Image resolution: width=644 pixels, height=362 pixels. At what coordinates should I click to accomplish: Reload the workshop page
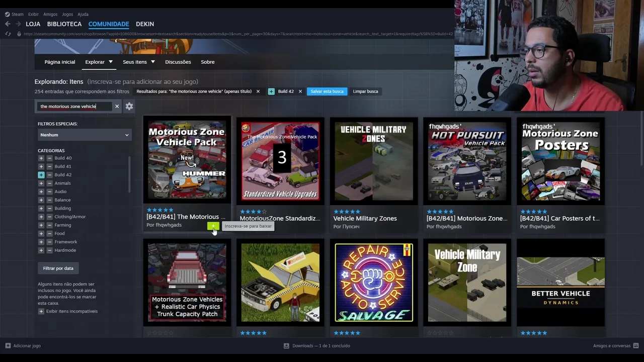(x=8, y=34)
